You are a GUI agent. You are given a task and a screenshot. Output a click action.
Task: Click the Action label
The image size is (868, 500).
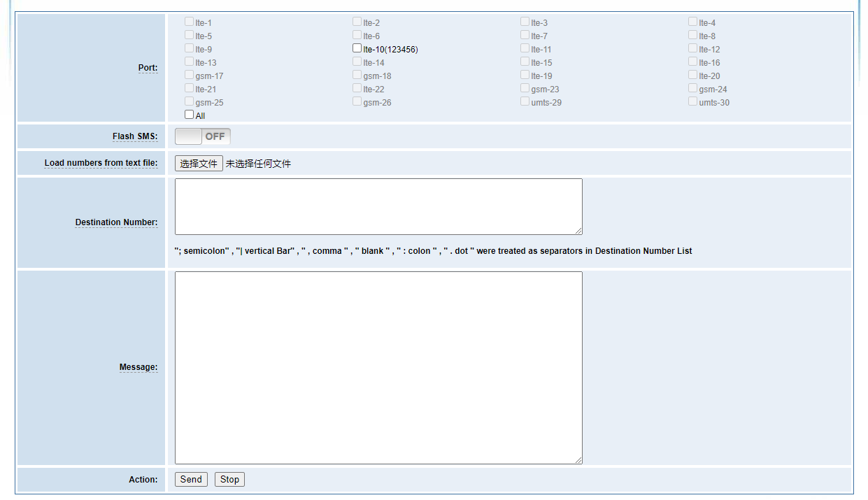(143, 480)
